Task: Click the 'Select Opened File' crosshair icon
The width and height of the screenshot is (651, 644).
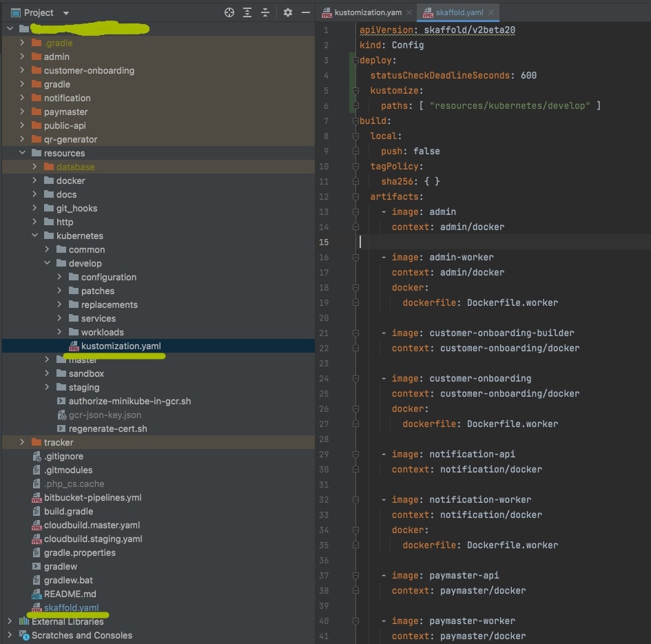Action: pyautogui.click(x=229, y=12)
